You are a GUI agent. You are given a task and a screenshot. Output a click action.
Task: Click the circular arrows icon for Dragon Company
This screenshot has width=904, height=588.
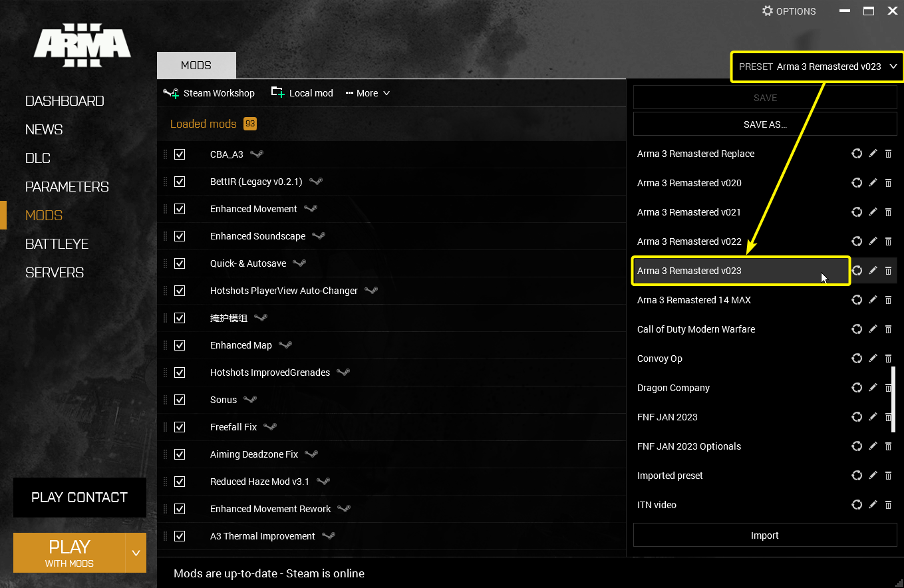point(857,388)
